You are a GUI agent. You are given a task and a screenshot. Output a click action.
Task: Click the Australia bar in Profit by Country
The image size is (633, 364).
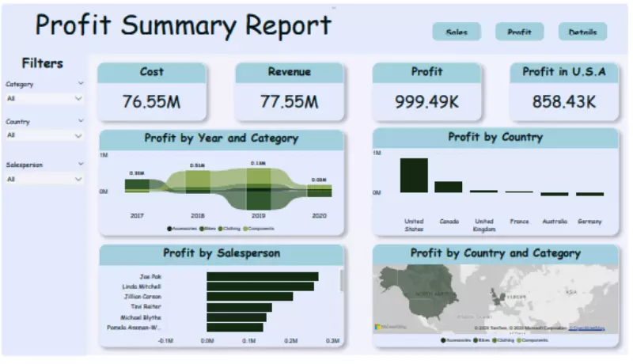click(x=555, y=194)
